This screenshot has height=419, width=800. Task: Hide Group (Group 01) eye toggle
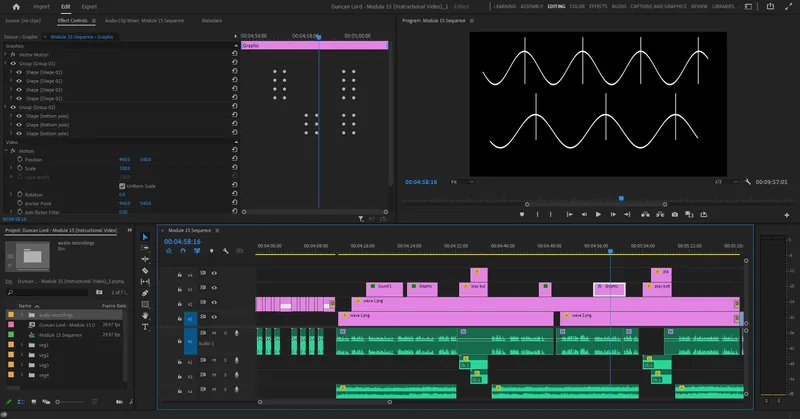click(13, 64)
